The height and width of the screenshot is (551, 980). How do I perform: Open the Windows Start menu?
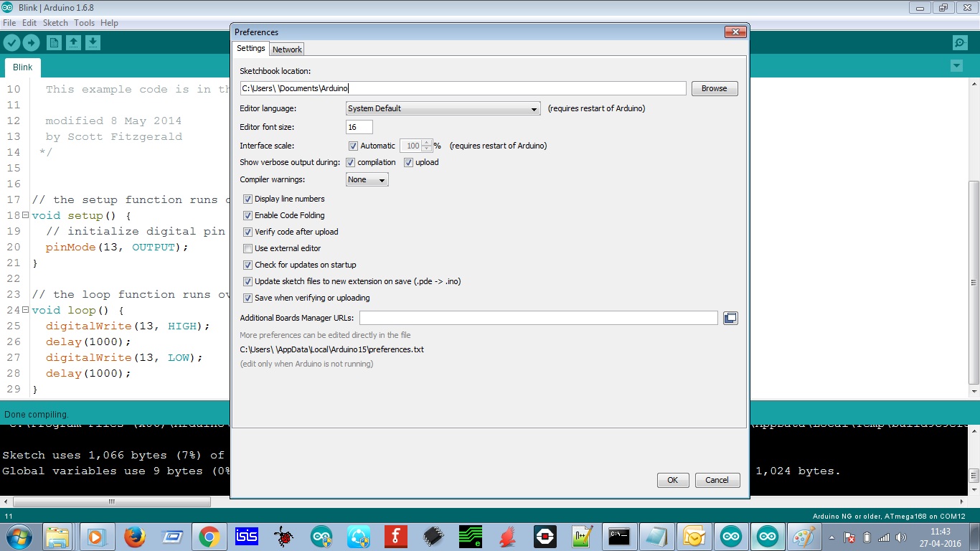click(x=19, y=537)
